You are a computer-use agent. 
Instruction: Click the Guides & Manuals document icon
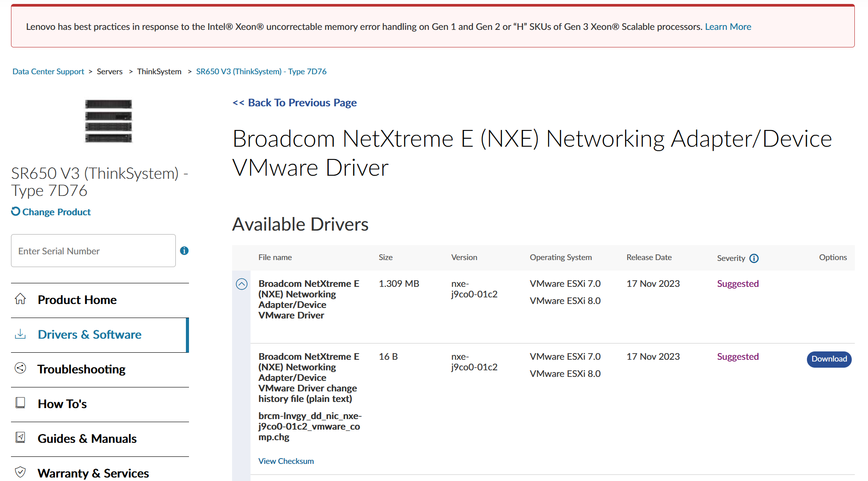[x=20, y=438]
